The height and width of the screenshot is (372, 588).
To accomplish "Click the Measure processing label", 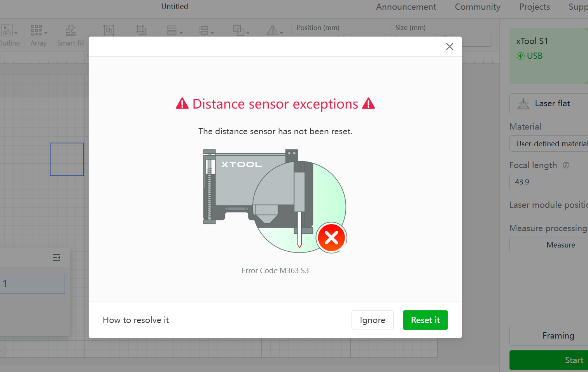I will point(548,228).
